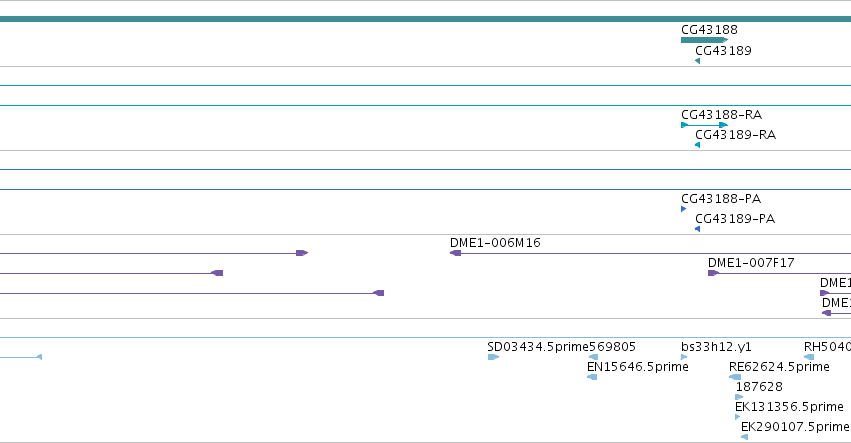The width and height of the screenshot is (851, 443).
Task: Select the CG43188-RA transcript feature
Action: tap(704, 125)
